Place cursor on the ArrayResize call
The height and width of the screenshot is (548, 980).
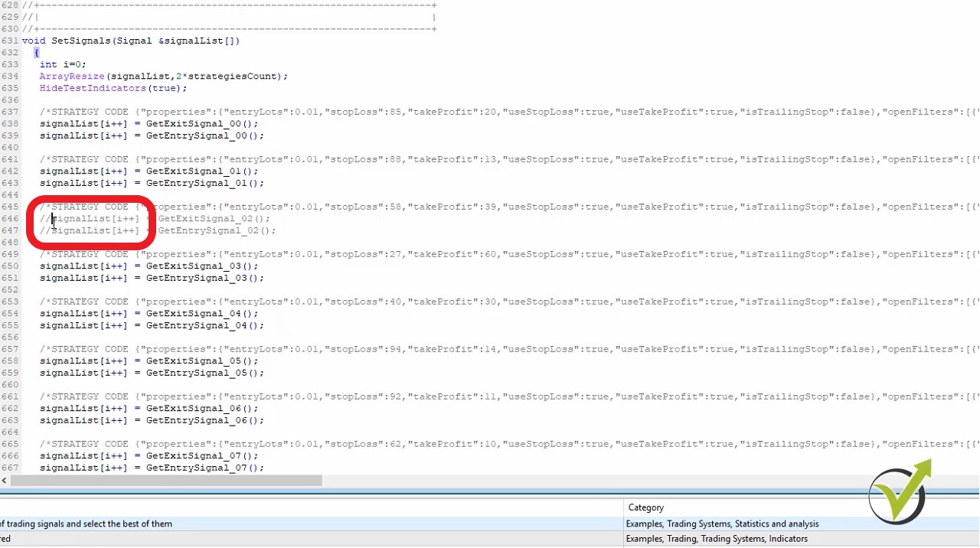pyautogui.click(x=71, y=76)
